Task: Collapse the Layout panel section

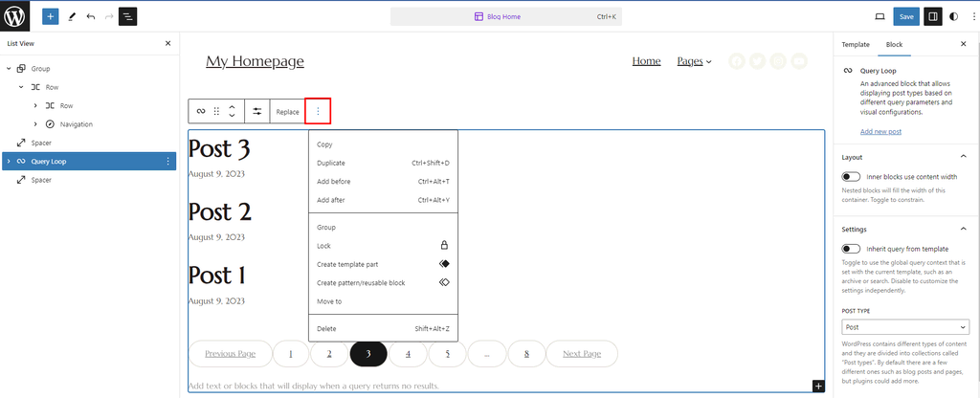Action: 962,157
